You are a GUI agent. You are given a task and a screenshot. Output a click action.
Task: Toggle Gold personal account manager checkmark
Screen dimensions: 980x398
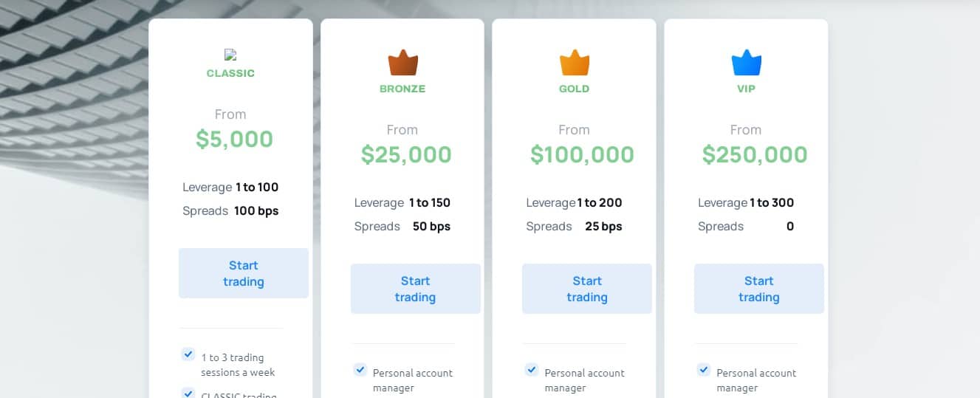531,369
